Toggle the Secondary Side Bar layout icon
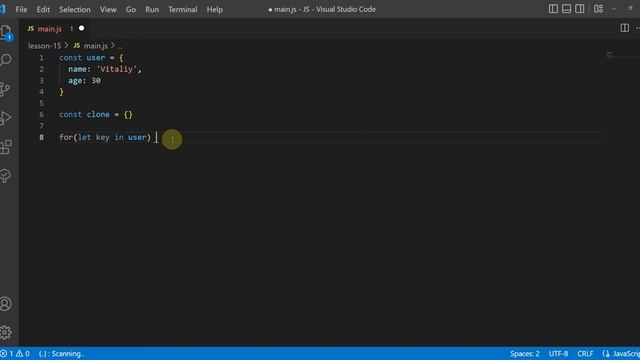Viewport: 640px width, 360px height. click(579, 9)
